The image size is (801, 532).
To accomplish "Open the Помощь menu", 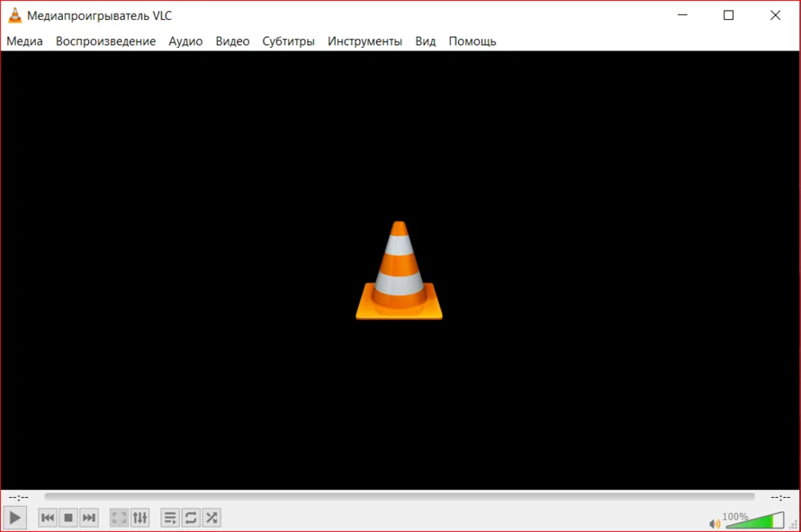I will point(472,41).
